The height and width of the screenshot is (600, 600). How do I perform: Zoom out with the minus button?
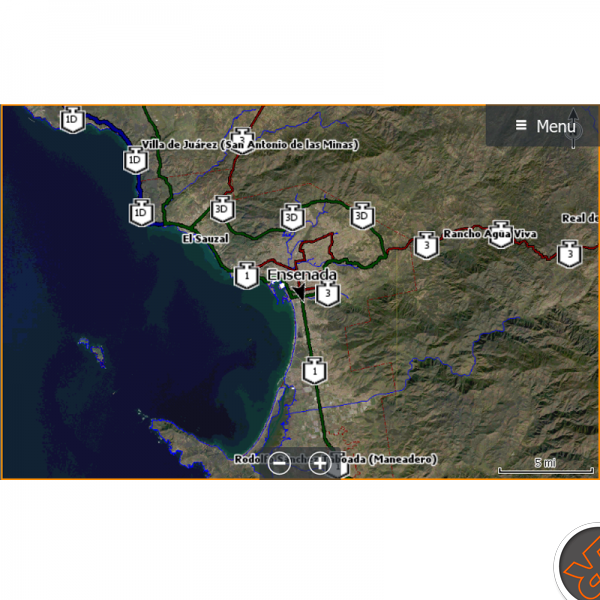pos(279,463)
